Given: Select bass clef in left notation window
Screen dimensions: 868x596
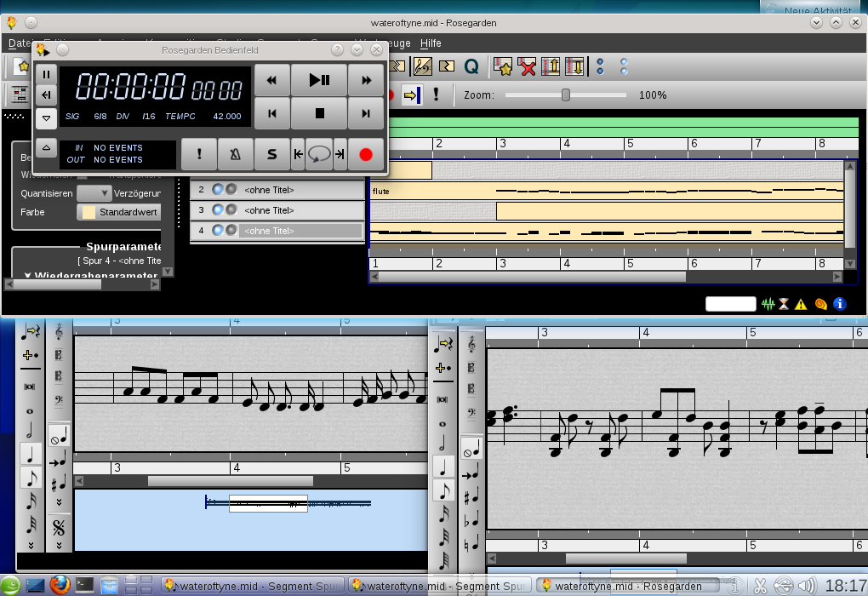Looking at the screenshot, I should point(59,400).
